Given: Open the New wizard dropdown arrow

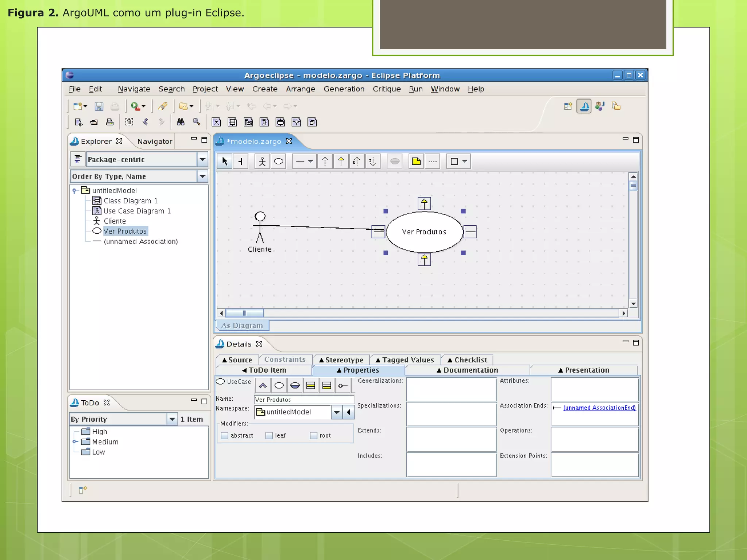Looking at the screenshot, I should (85, 106).
